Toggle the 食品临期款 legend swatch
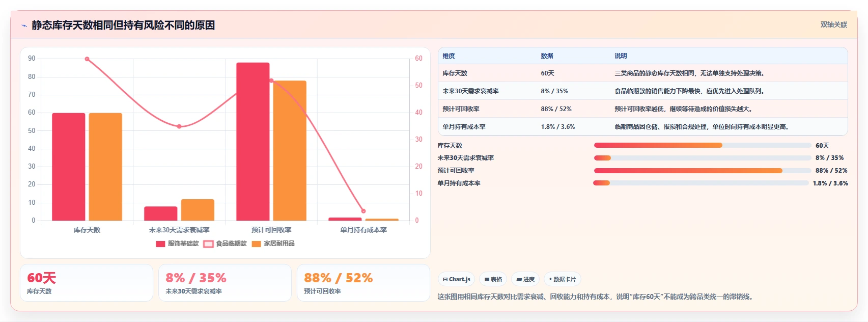868x322 pixels. pyautogui.click(x=208, y=244)
